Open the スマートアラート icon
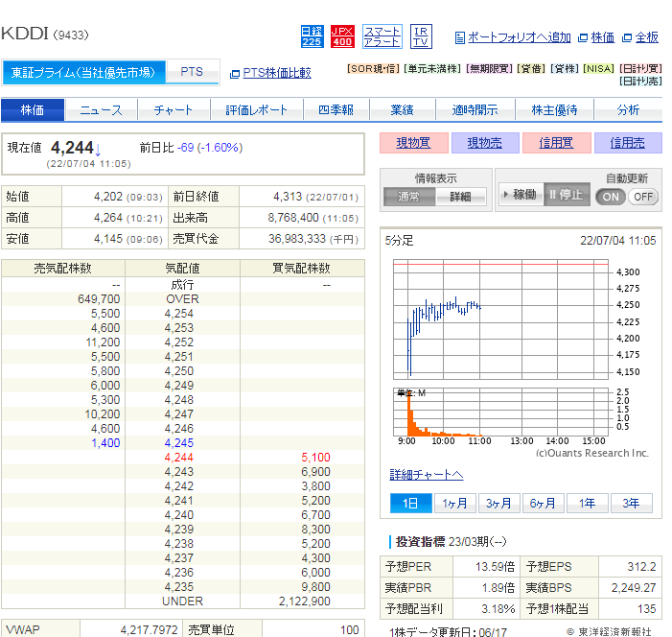 [382, 36]
